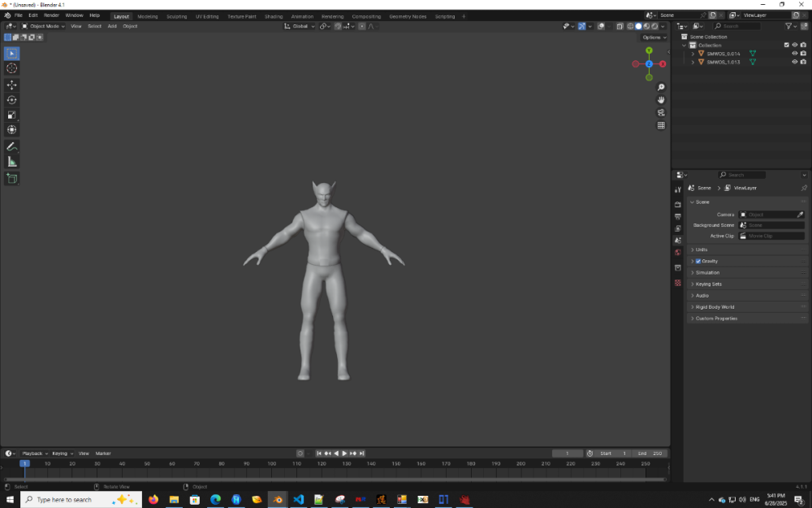Select the Measure tool
This screenshot has width=812, height=508.
click(x=11, y=161)
